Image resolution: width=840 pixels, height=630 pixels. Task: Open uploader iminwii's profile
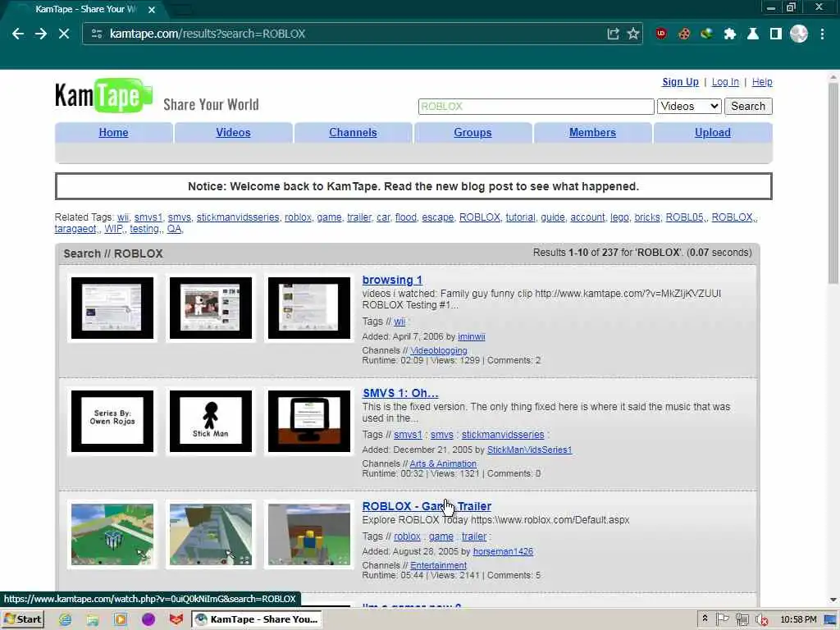[472, 336]
